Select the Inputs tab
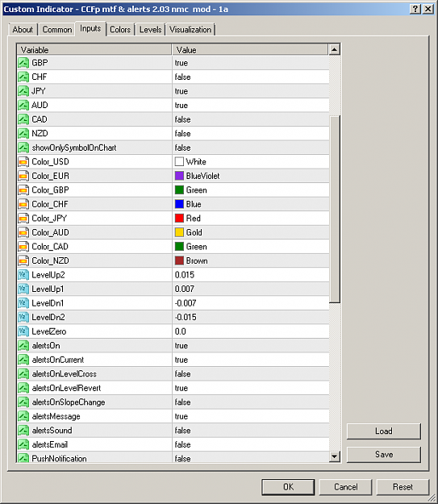 pos(90,28)
